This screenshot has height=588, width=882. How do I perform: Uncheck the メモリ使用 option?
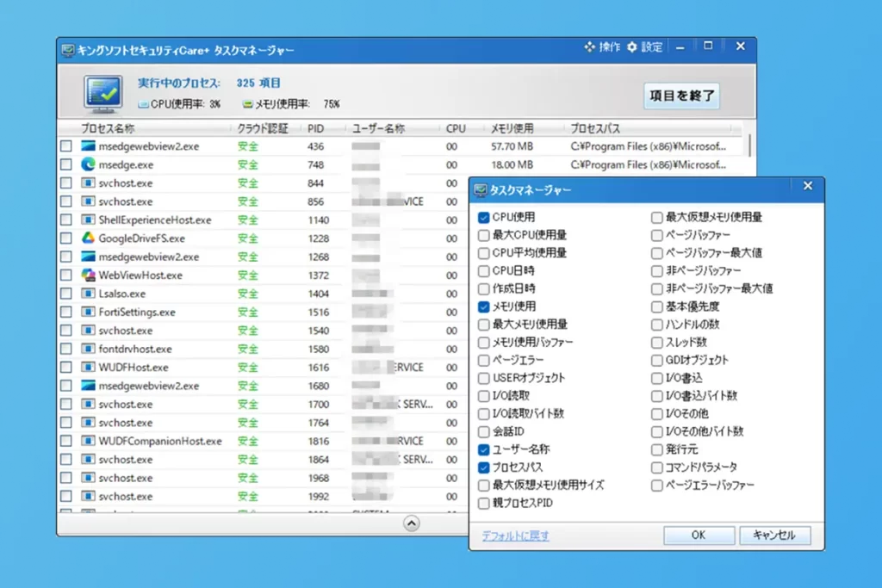(484, 306)
